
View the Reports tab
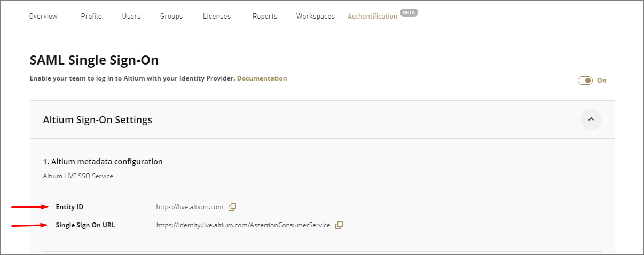(265, 17)
